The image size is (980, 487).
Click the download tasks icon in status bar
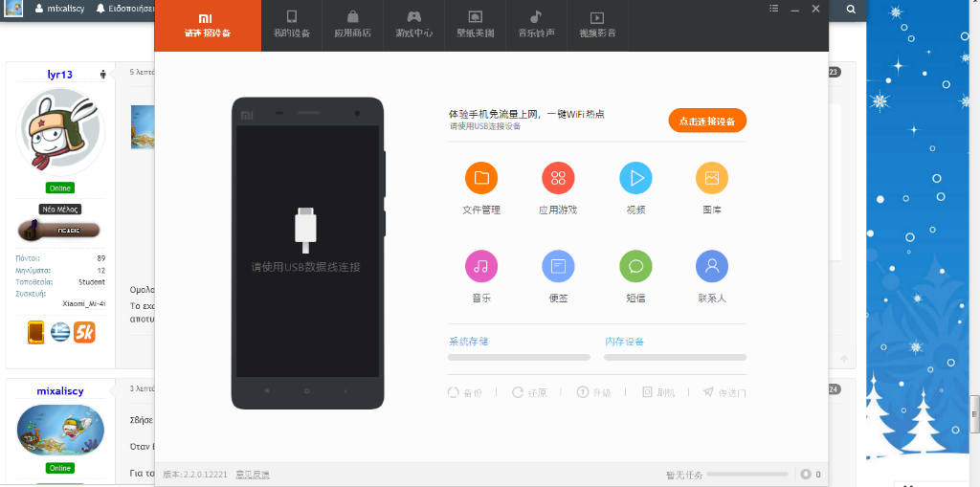806,474
